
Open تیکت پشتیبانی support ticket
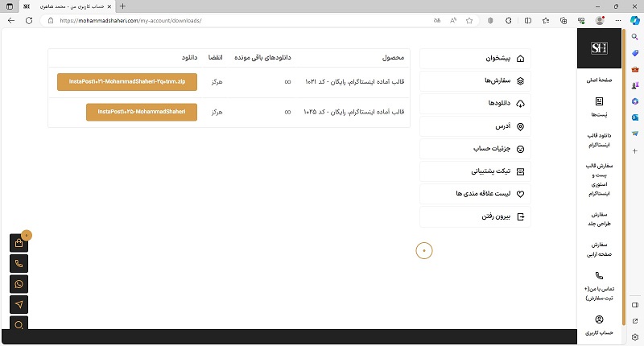475,171
